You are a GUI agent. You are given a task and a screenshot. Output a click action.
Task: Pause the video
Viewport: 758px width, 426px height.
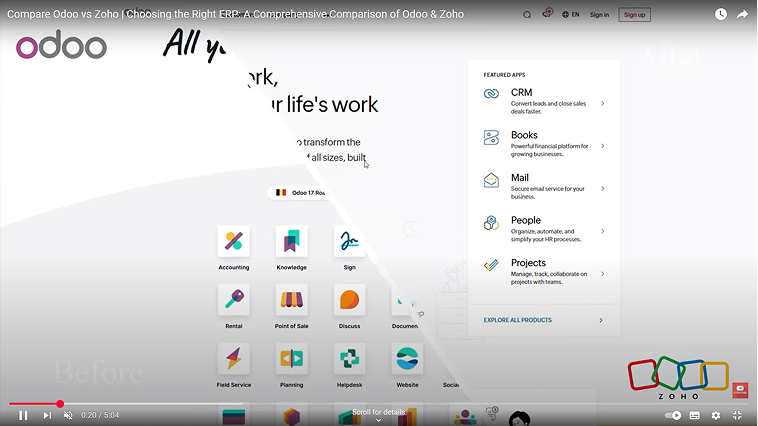coord(23,415)
